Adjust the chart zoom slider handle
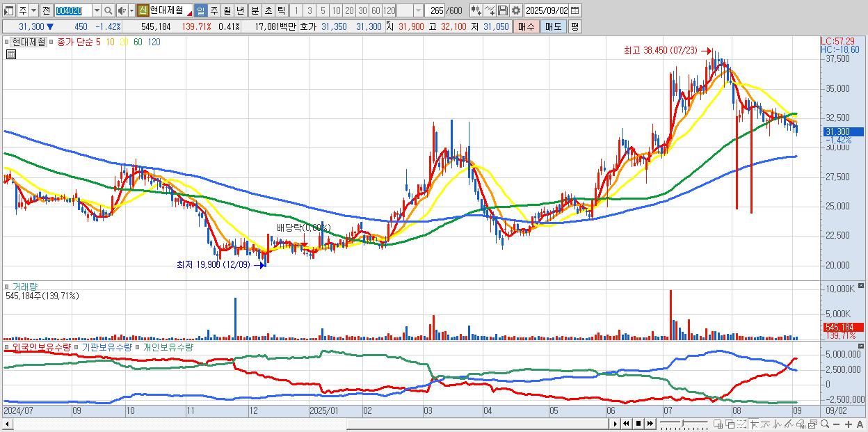Image resolution: width=868 pixels, height=432 pixels. pos(683,423)
